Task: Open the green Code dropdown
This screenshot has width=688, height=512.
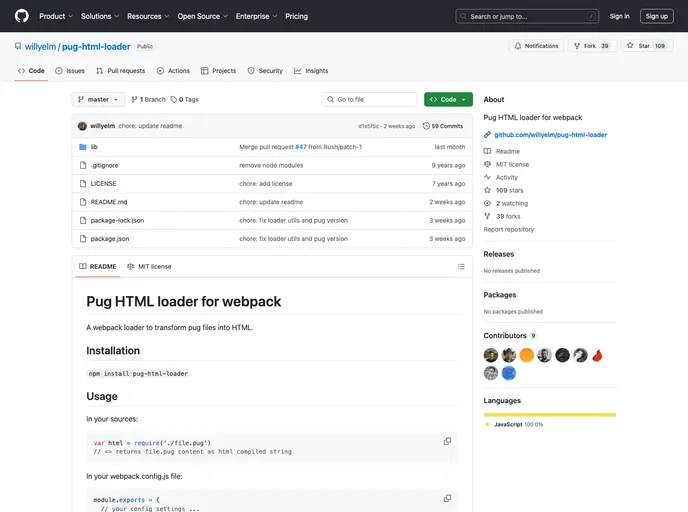Action: (x=448, y=100)
